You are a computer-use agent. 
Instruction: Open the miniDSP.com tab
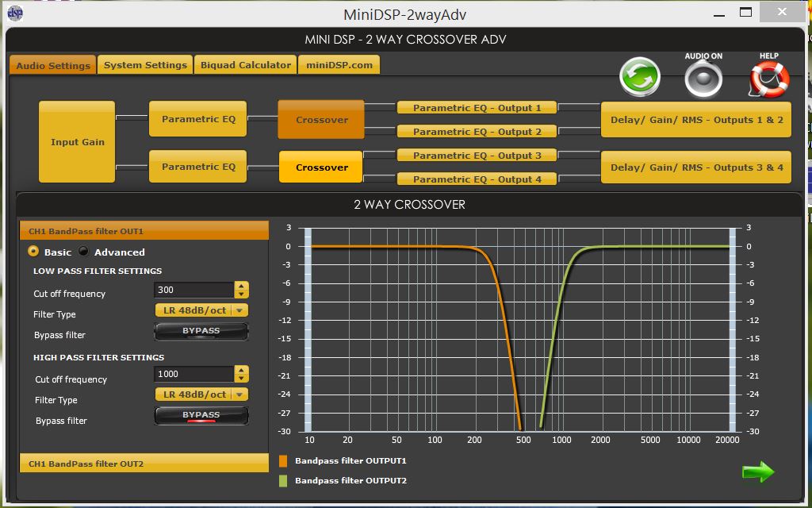[339, 65]
